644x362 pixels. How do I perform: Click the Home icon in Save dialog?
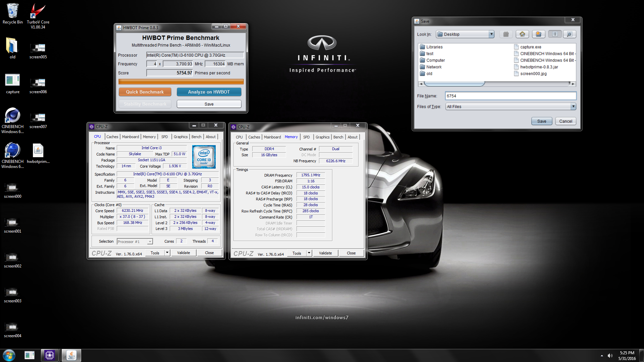[522, 34]
